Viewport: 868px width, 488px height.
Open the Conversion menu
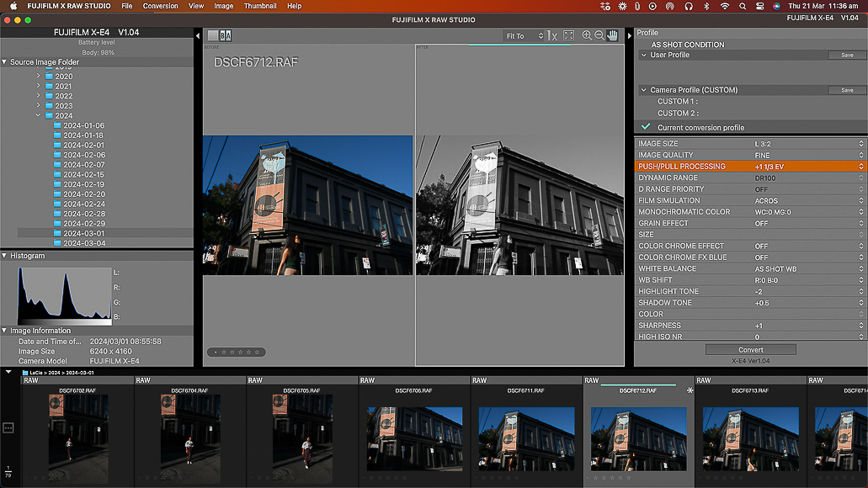161,6
